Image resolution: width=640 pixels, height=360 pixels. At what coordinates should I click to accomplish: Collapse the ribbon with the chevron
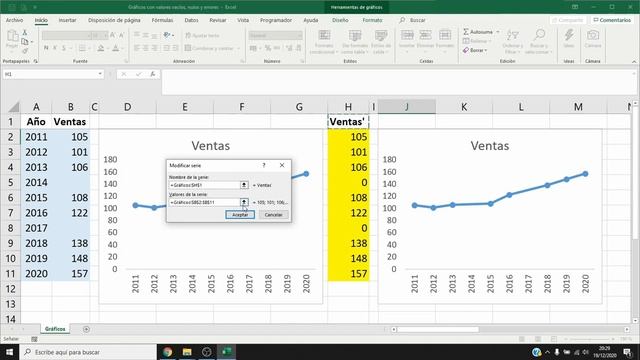coord(634,61)
